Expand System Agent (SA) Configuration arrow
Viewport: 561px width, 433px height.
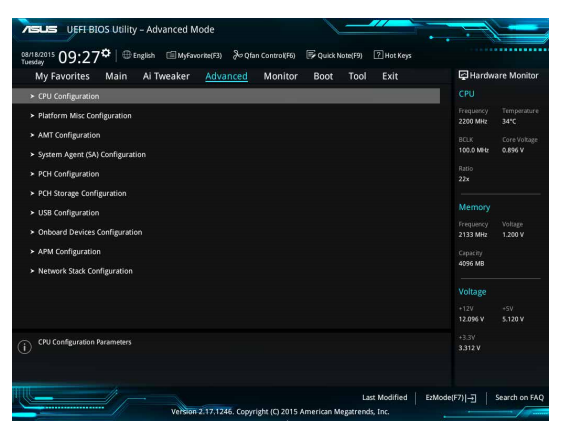[x=32, y=154]
